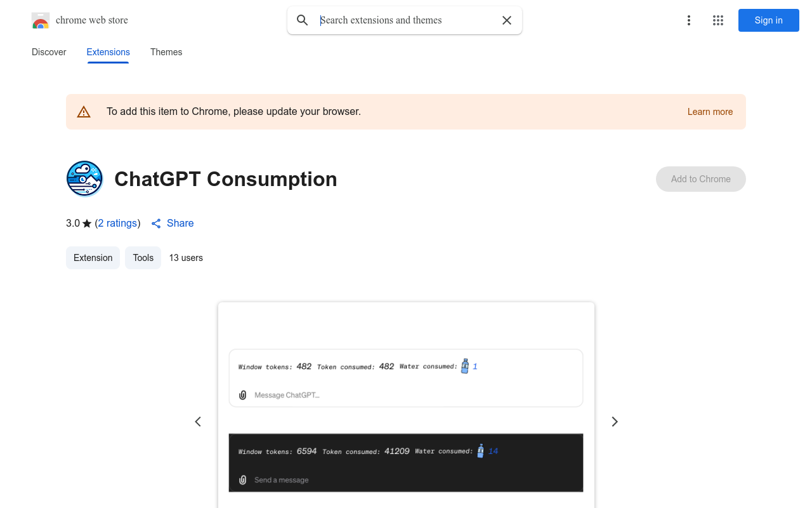Click the ChatGPT Consumption extension logo
Viewport: 812px width, 508px height.
click(x=84, y=179)
